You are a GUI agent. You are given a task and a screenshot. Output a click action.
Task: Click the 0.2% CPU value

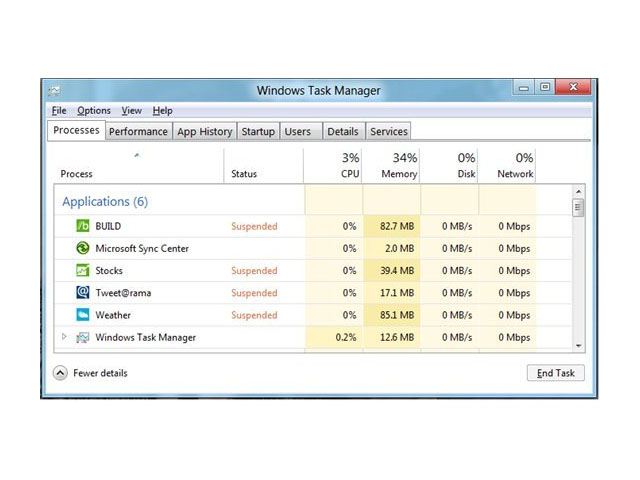[x=346, y=338]
